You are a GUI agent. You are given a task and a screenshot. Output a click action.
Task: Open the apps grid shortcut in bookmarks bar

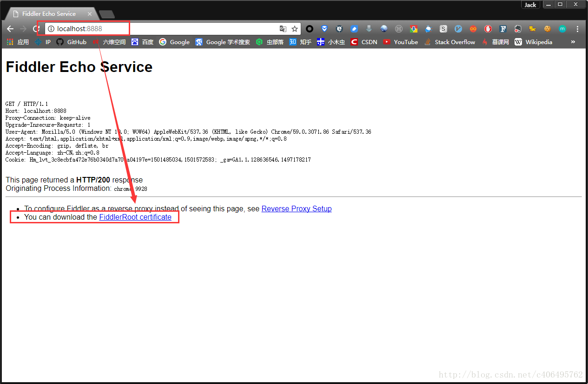point(10,42)
